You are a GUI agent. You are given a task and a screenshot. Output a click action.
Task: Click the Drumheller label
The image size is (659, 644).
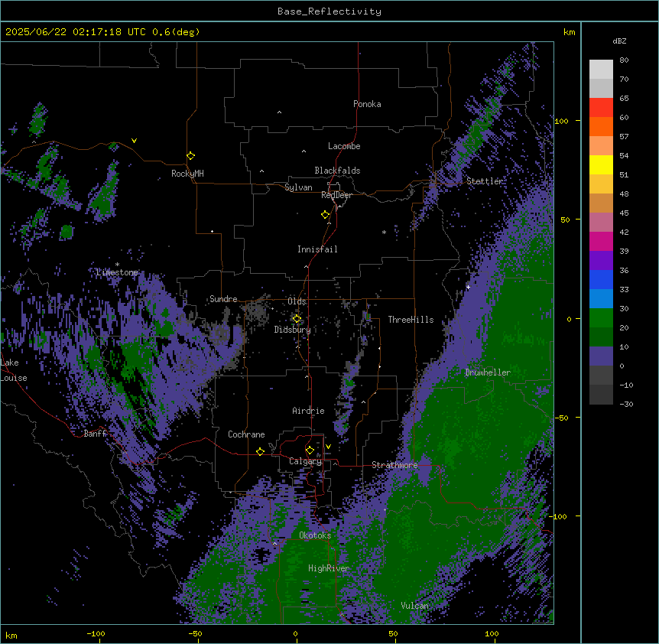(x=488, y=372)
